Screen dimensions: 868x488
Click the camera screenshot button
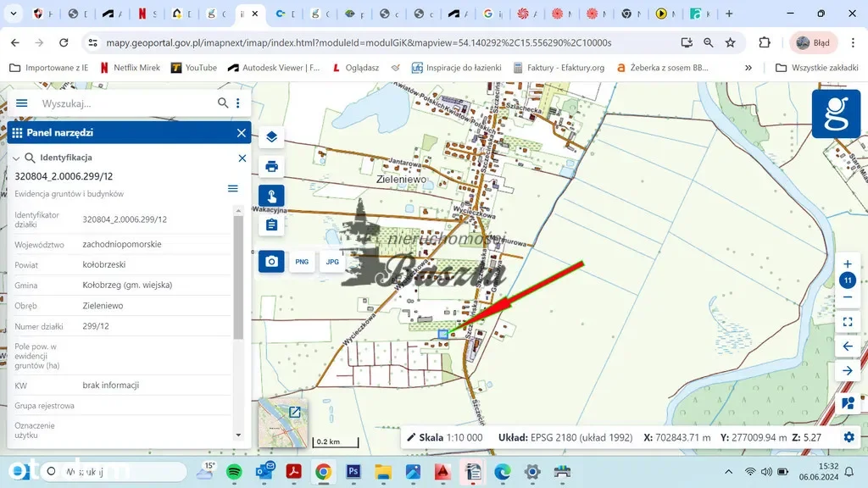coord(271,262)
